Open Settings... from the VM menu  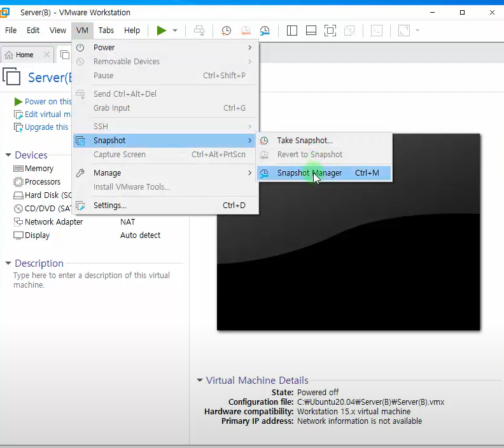tap(165, 206)
